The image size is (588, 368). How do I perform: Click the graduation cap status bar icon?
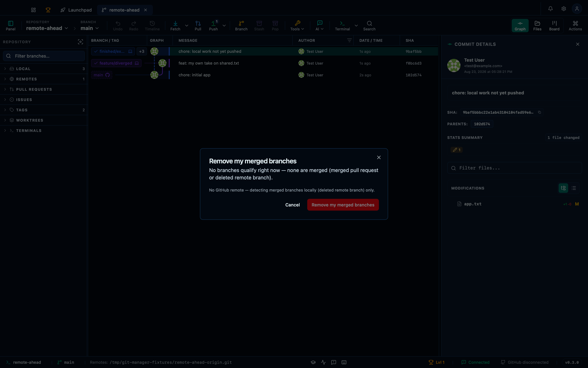click(x=313, y=362)
